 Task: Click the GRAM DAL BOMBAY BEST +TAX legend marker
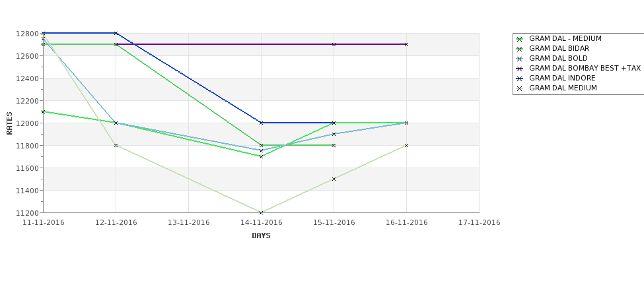(520, 69)
